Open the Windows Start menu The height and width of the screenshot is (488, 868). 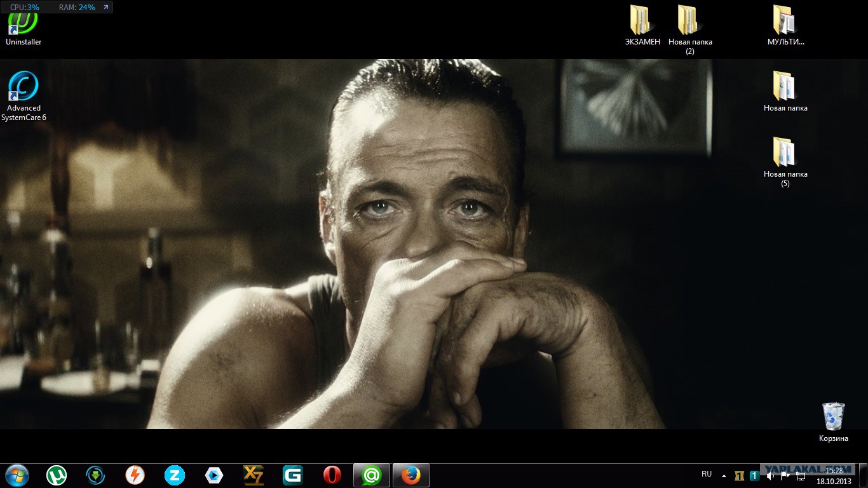pyautogui.click(x=17, y=475)
